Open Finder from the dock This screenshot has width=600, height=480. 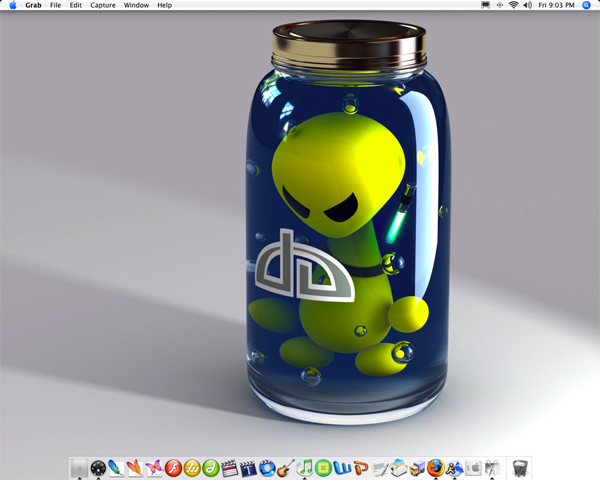pos(79,468)
